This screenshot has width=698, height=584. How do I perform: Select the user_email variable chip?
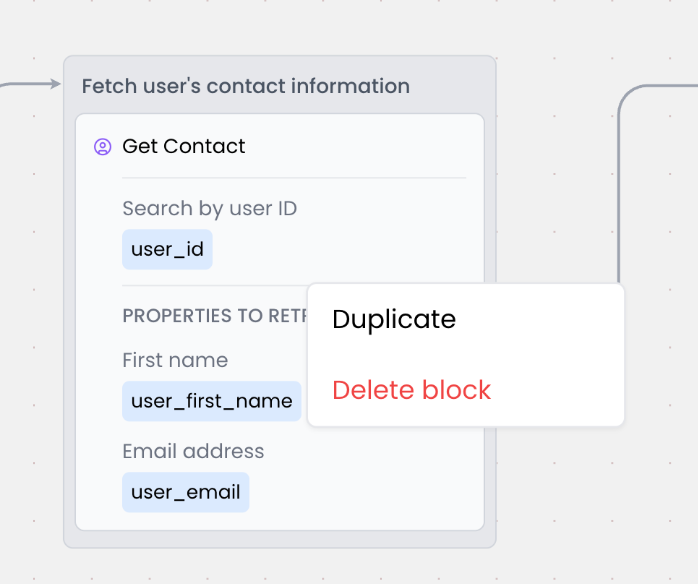[x=185, y=492]
